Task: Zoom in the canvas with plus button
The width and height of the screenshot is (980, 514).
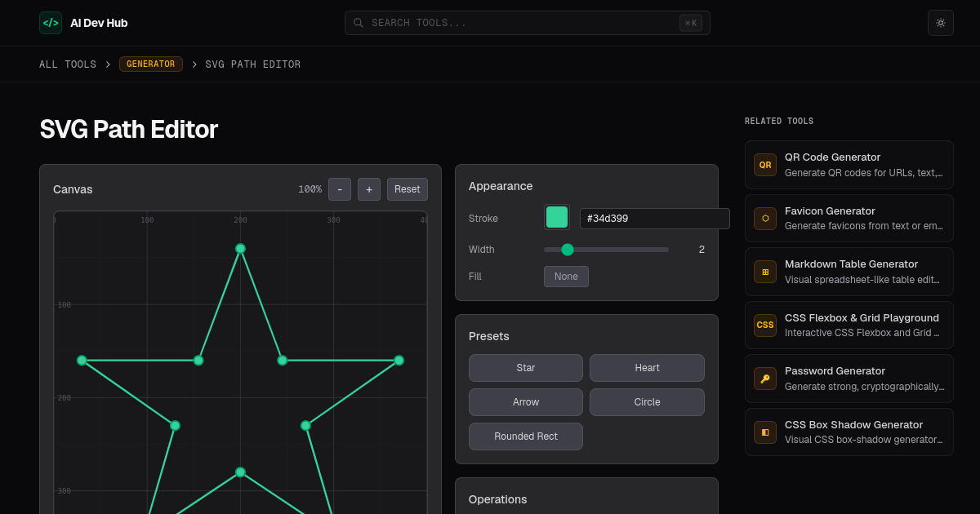Action: pos(369,189)
